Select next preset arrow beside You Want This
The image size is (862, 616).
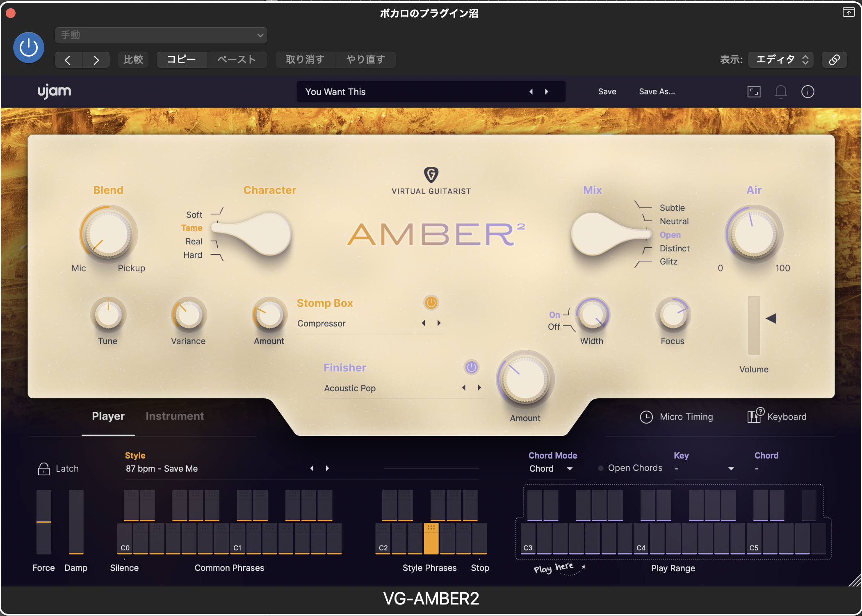[547, 92]
